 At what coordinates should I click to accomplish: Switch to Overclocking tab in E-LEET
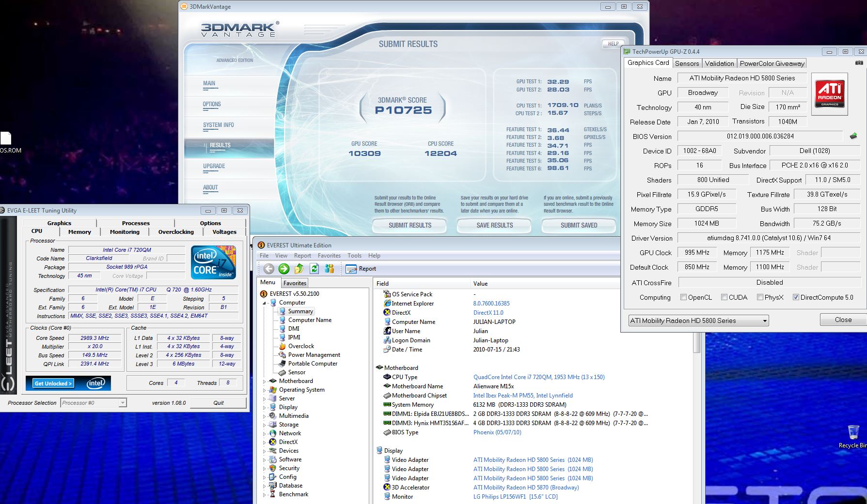pos(176,232)
